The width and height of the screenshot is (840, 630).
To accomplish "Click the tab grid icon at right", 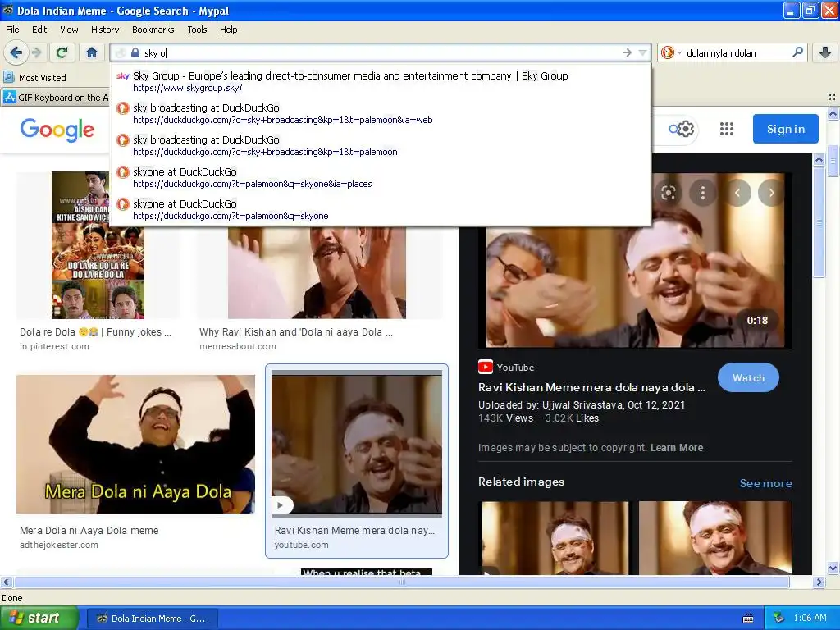I will click(832, 97).
